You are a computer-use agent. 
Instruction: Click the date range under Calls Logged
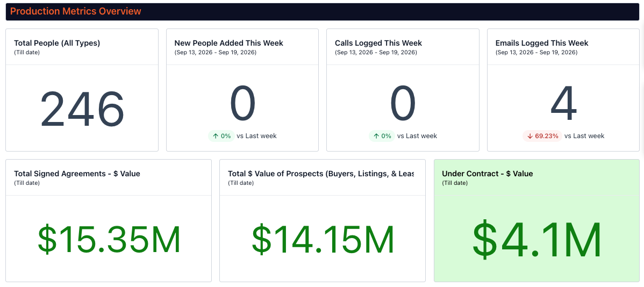pyautogui.click(x=376, y=53)
